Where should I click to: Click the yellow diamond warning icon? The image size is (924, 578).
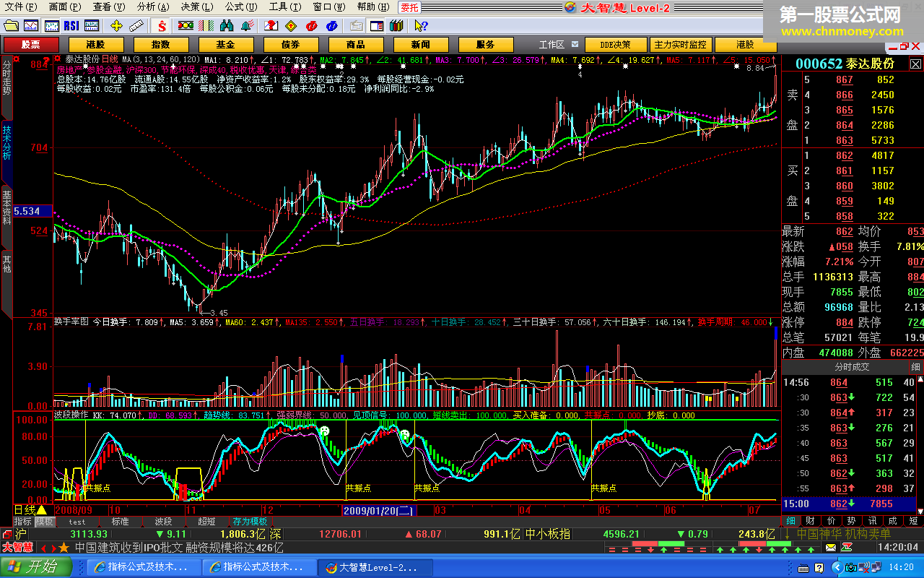click(291, 26)
